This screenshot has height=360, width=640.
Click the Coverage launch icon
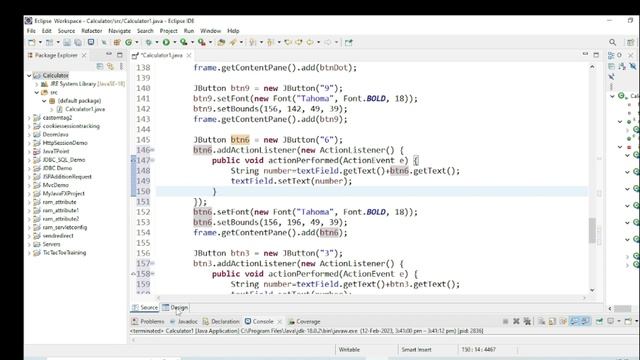[184, 42]
